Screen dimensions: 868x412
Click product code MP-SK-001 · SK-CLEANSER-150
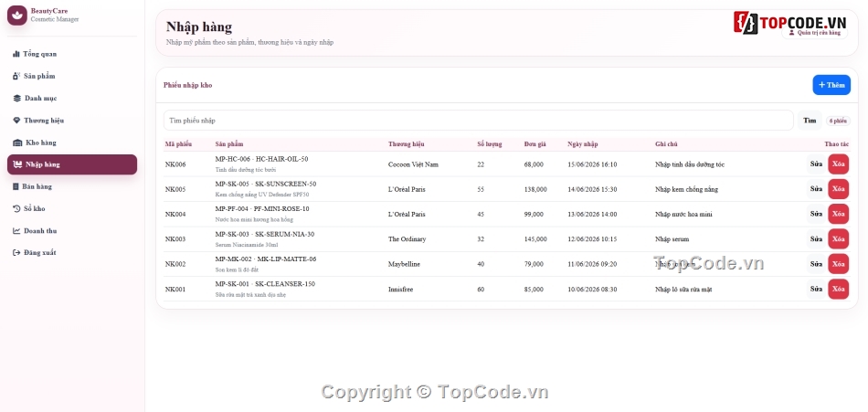tap(265, 284)
